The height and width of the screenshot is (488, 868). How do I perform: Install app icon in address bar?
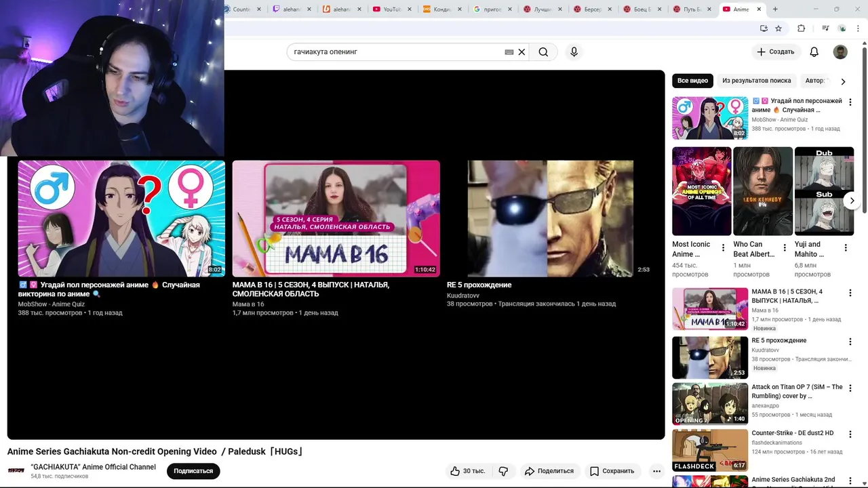tap(764, 28)
